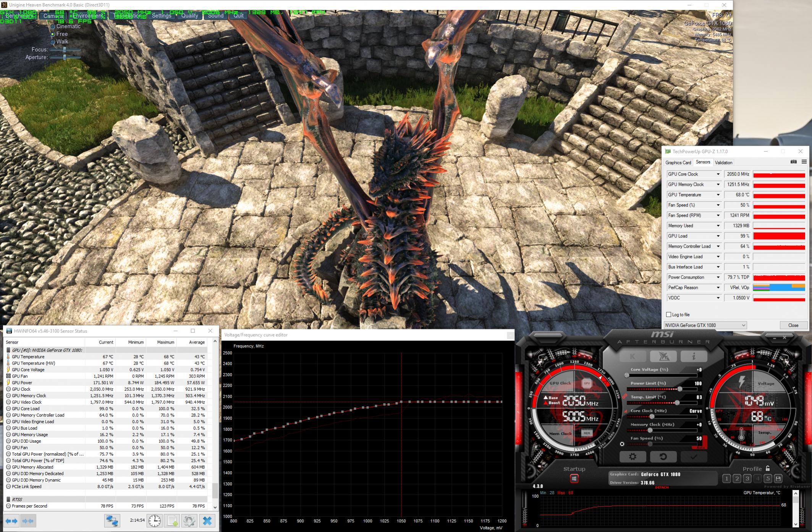Screen dimensions: 812x532
Task: Enable GPU-Z Log to file checkbox
Action: tap(668, 315)
